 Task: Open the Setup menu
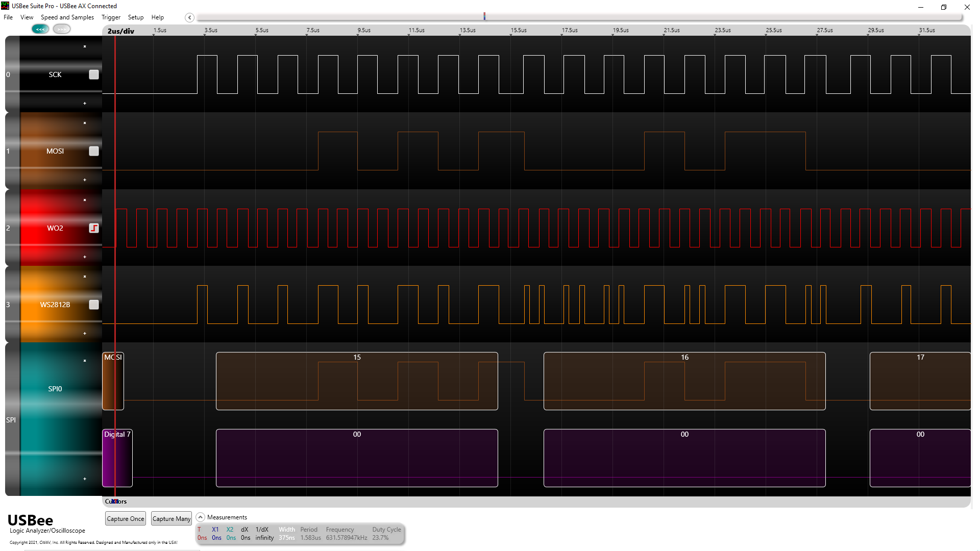(x=136, y=17)
